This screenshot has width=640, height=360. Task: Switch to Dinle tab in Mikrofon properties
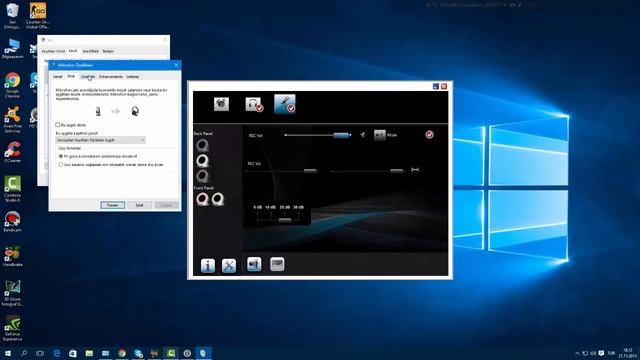point(71,76)
